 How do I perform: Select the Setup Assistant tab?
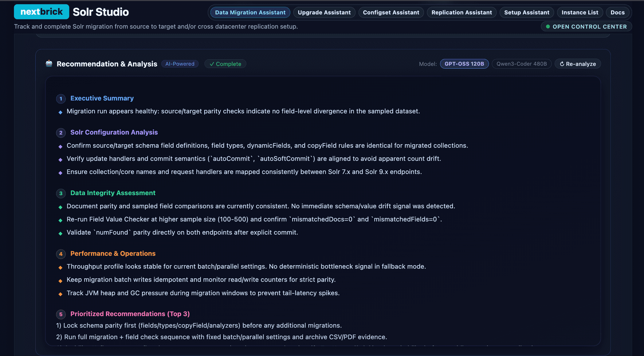point(527,12)
